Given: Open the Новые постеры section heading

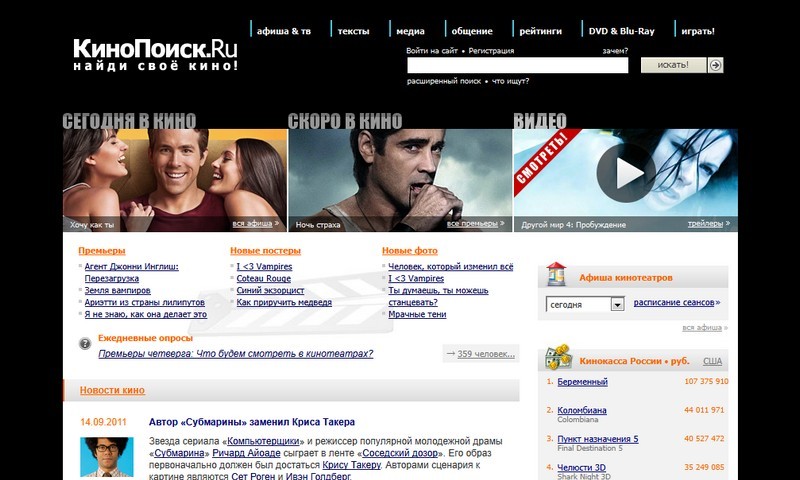Looking at the screenshot, I should (x=265, y=250).
